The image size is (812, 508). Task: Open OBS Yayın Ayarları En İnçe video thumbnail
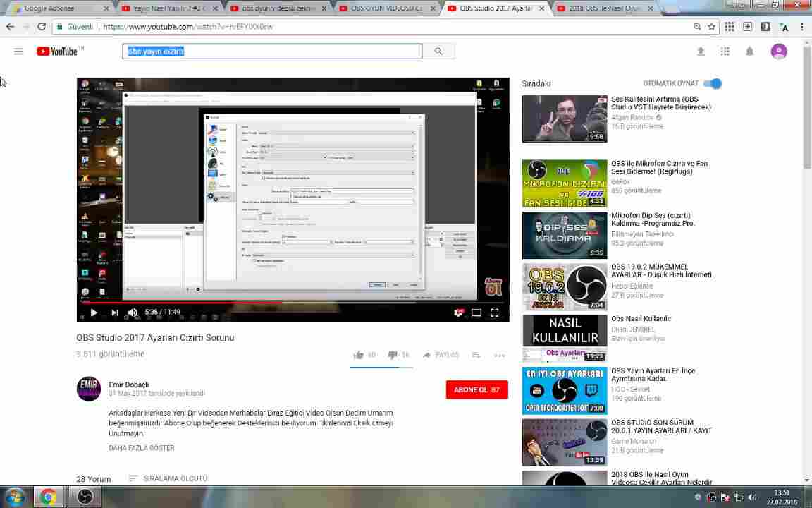[x=565, y=390]
